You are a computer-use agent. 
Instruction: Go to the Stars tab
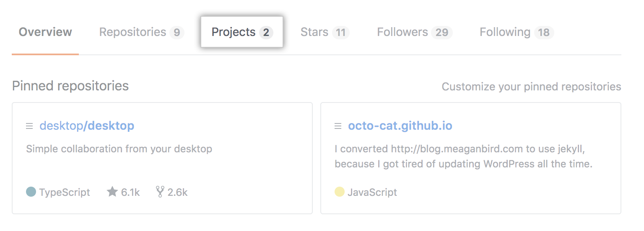(x=314, y=32)
